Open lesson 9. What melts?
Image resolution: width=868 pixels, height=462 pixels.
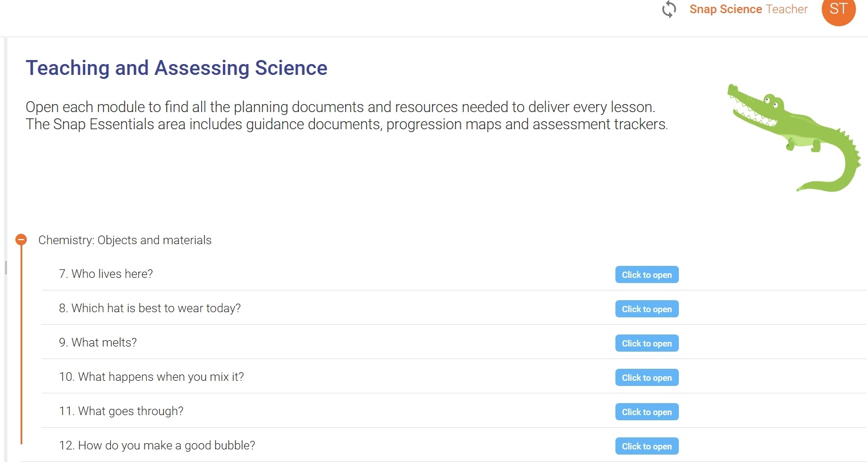coord(646,343)
